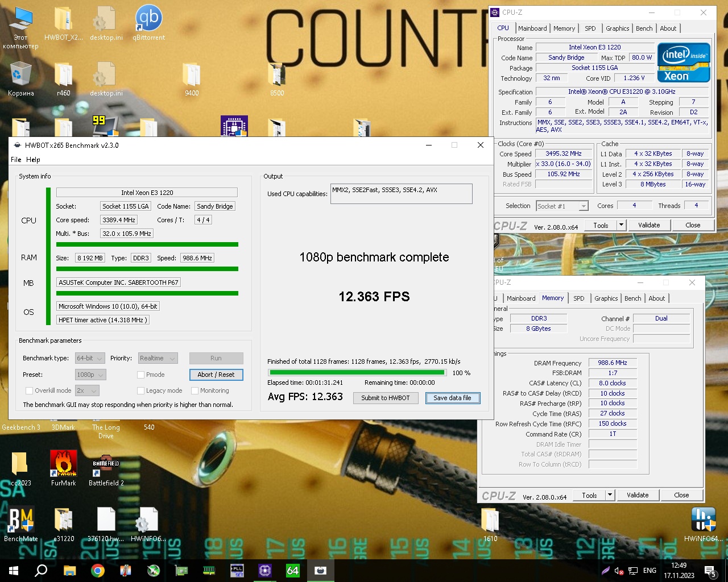The image size is (728, 582).
Task: Open the 376120.hw file icon
Action: pos(106,523)
